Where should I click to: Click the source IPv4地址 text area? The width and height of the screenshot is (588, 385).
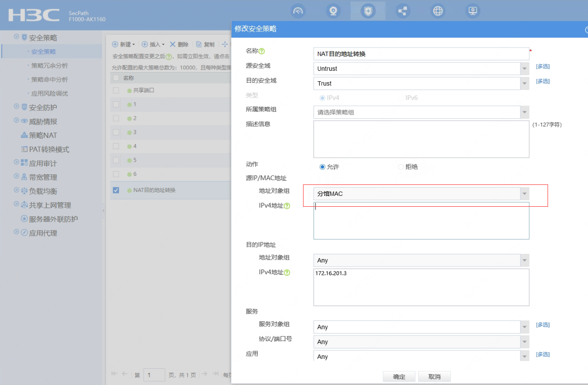pos(421,221)
